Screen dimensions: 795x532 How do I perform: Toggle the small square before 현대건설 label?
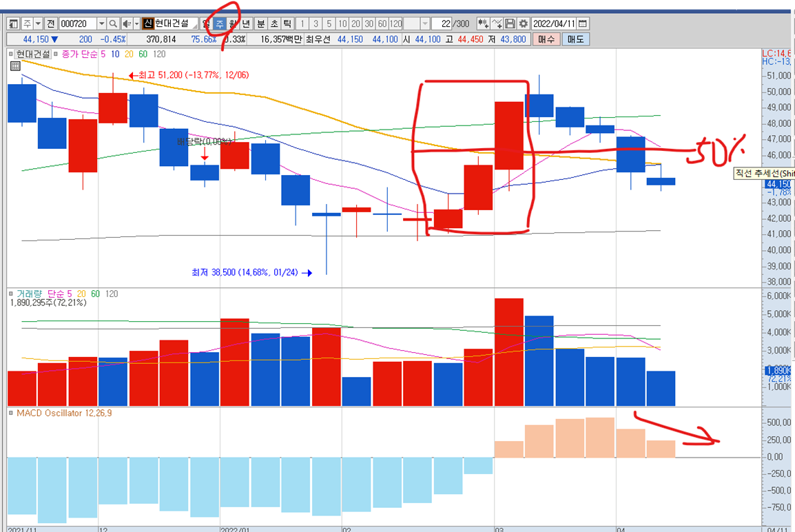[10, 54]
